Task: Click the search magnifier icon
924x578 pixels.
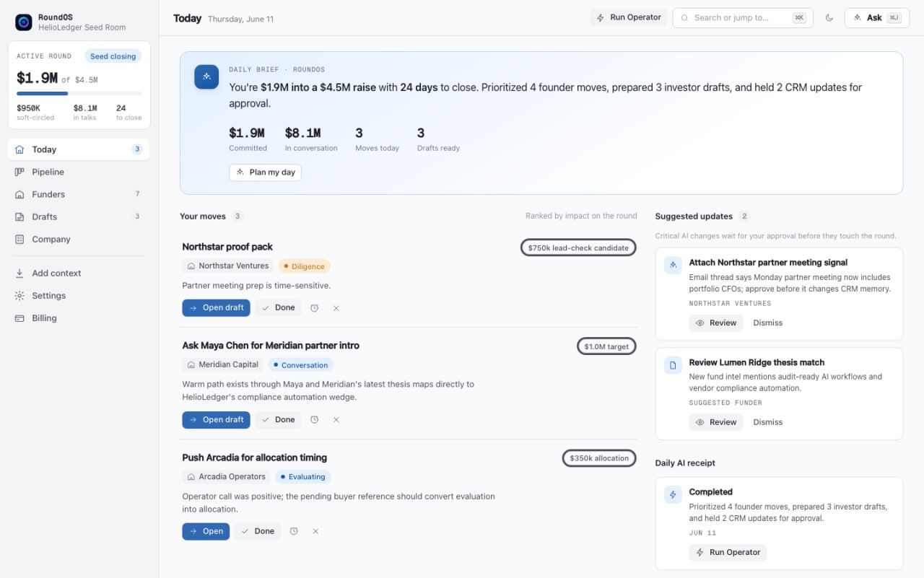Action: 685,18
